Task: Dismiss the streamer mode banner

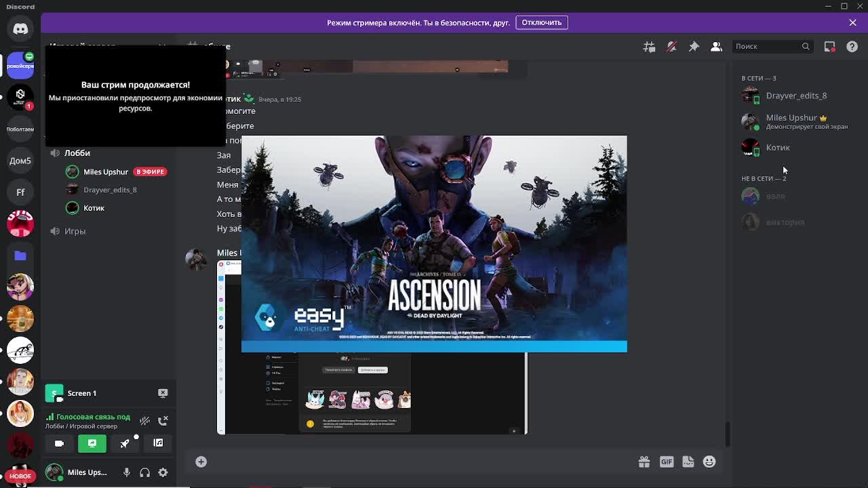Action: pyautogui.click(x=852, y=22)
